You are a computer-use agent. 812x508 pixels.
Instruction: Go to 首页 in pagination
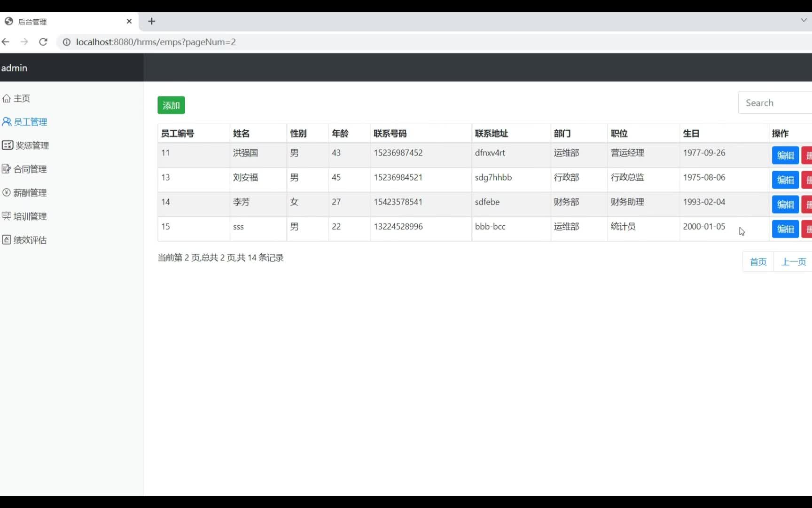[758, 262]
